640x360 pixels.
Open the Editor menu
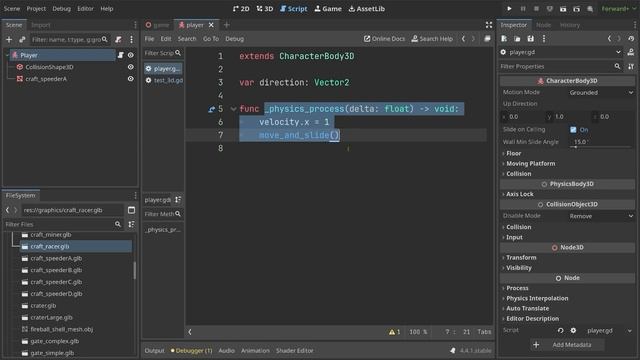click(x=85, y=9)
